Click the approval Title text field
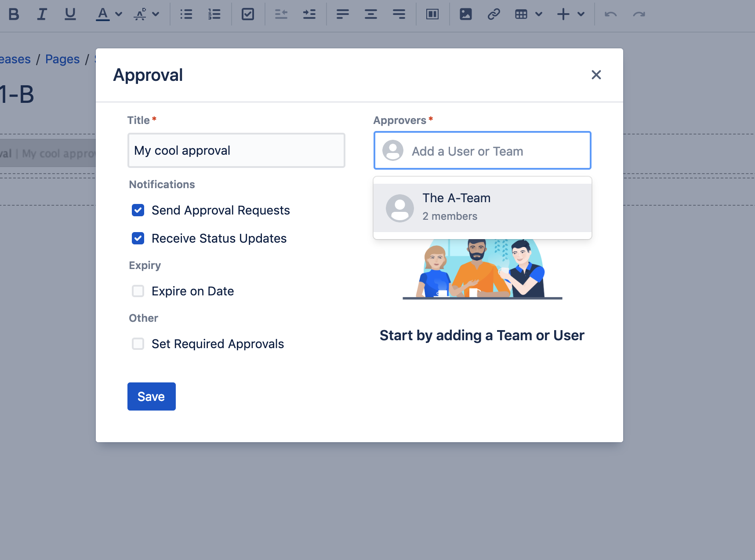755x560 pixels. tap(236, 150)
